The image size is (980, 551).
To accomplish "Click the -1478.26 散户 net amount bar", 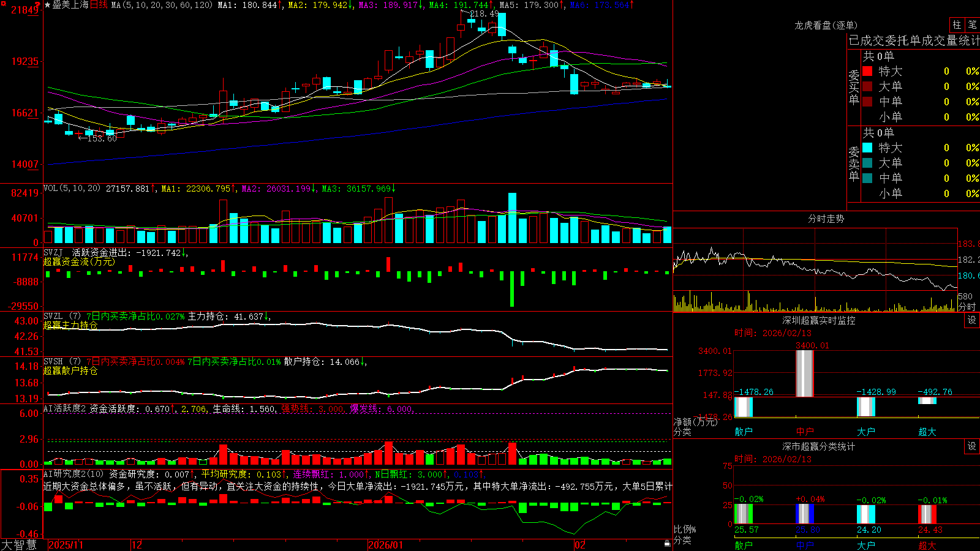I will pyautogui.click(x=744, y=407).
